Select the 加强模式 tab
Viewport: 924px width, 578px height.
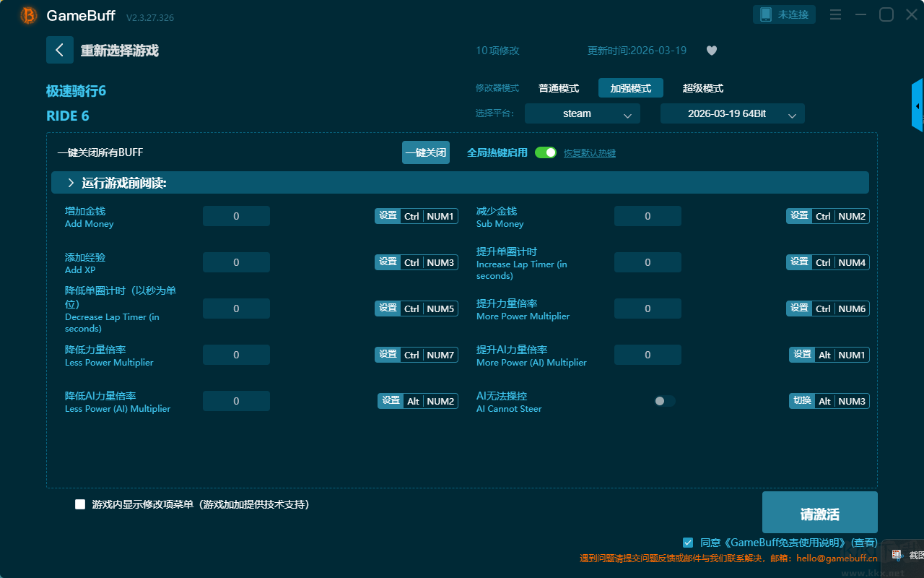(x=631, y=88)
